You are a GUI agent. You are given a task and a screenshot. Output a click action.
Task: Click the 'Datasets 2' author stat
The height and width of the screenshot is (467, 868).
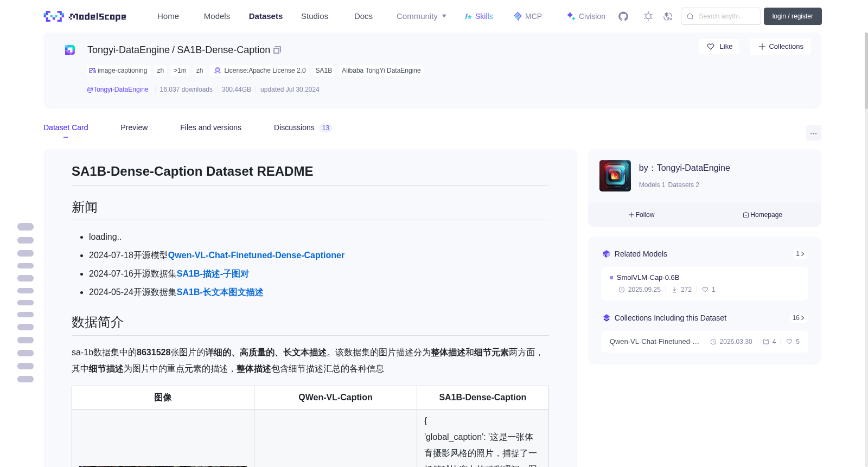[x=684, y=185]
